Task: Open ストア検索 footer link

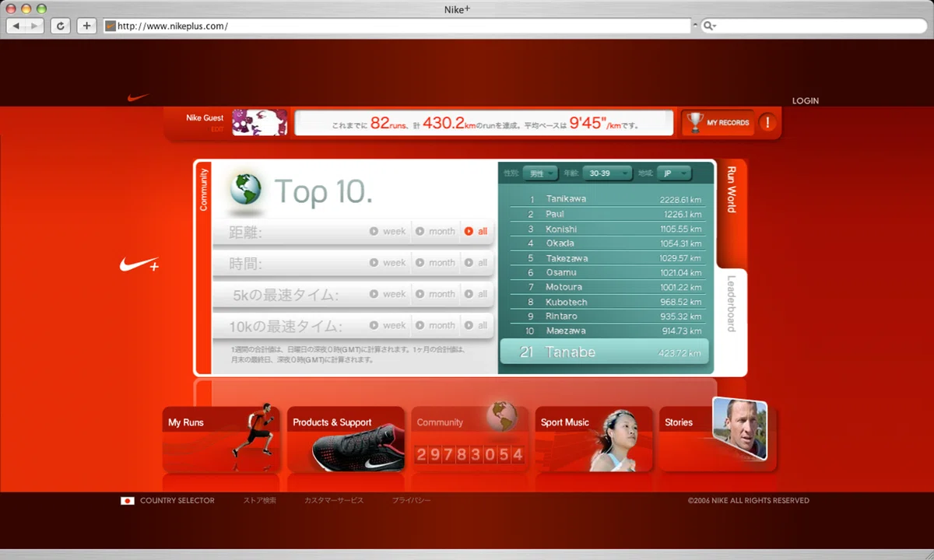Action: click(259, 501)
